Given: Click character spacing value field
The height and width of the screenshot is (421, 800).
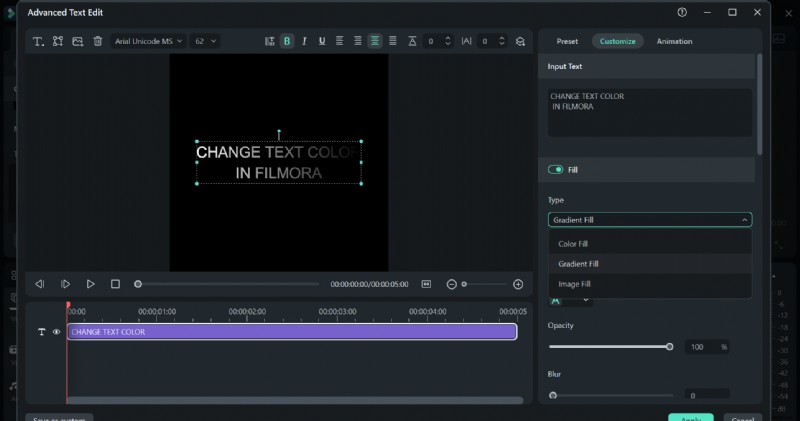Looking at the screenshot, I should click(x=486, y=41).
